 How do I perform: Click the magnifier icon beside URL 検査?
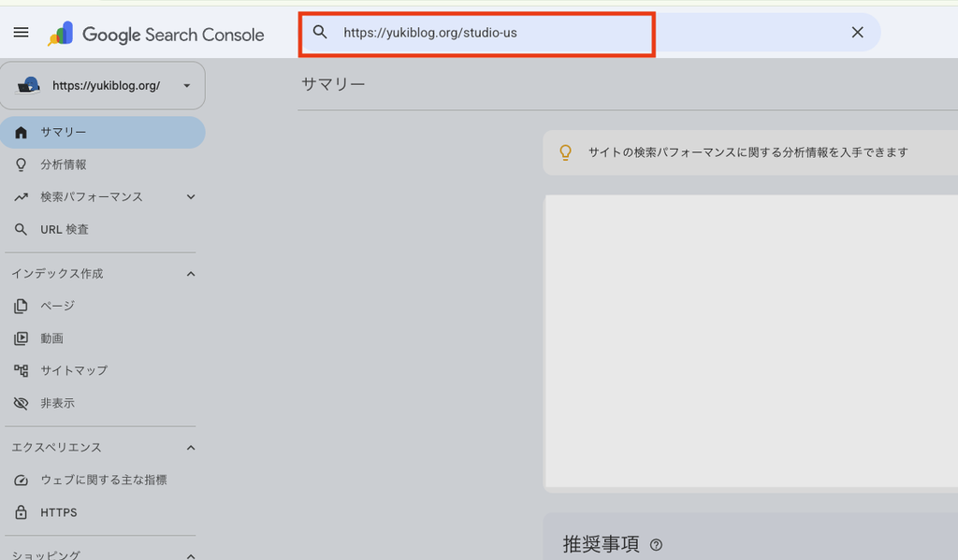tap(21, 230)
